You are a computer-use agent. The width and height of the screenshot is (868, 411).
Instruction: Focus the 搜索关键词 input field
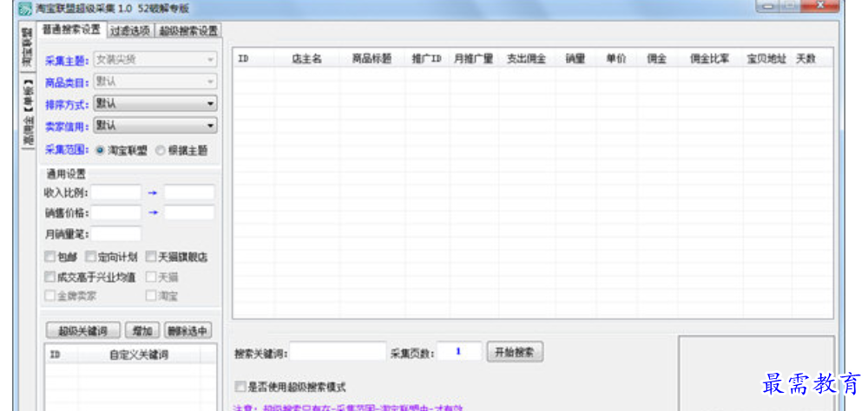click(x=338, y=352)
